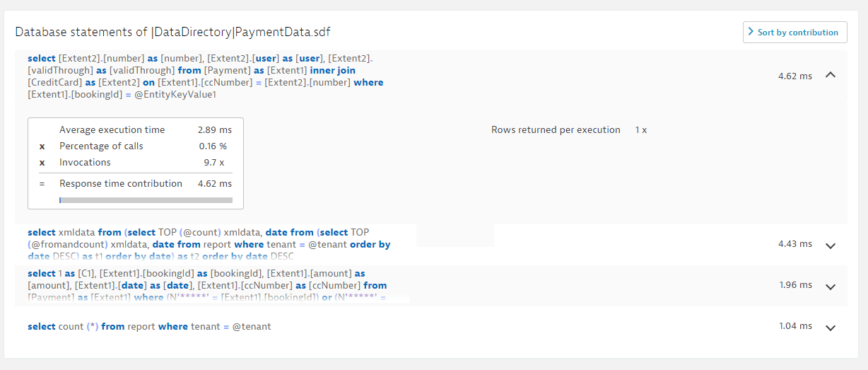Click the arrow icon beside Sort by contribution
The image size is (868, 370).
(x=751, y=33)
